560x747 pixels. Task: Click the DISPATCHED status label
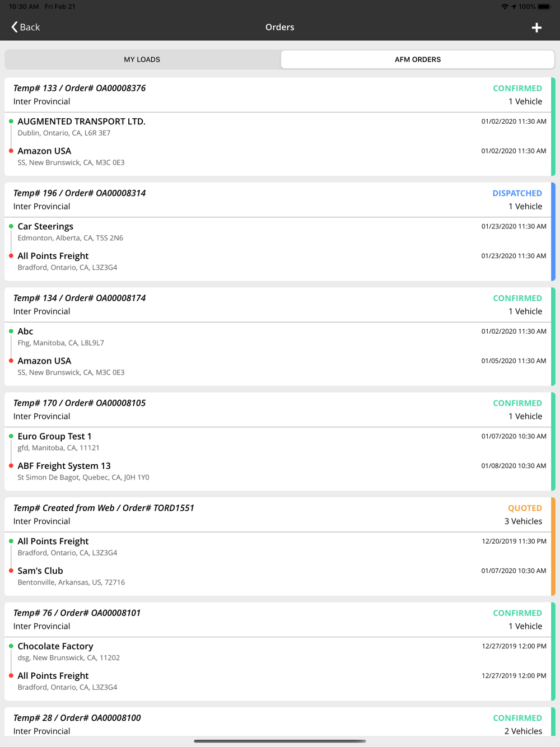517,193
